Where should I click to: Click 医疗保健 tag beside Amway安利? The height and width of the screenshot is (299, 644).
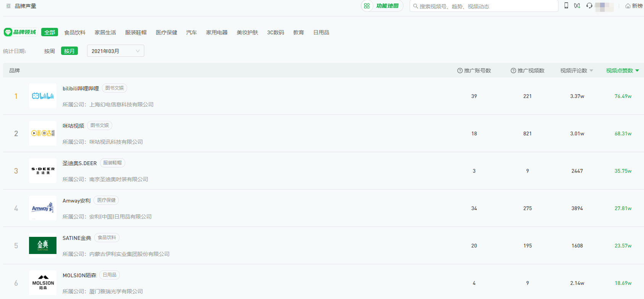[x=106, y=200]
